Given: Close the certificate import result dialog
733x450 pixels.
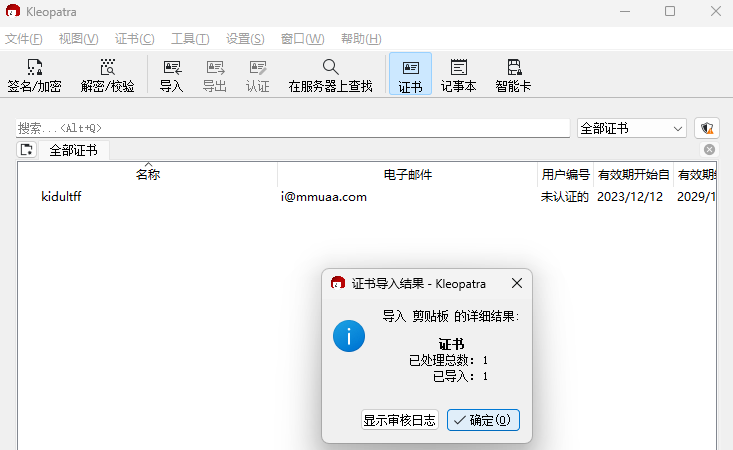Looking at the screenshot, I should 517,283.
